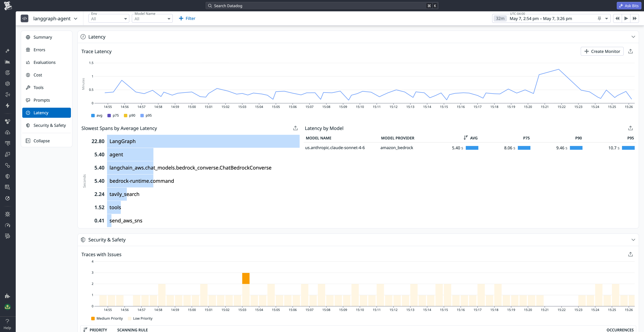The image size is (644, 332).
Task: Click the Datadog dog logo
Action: (8, 6)
